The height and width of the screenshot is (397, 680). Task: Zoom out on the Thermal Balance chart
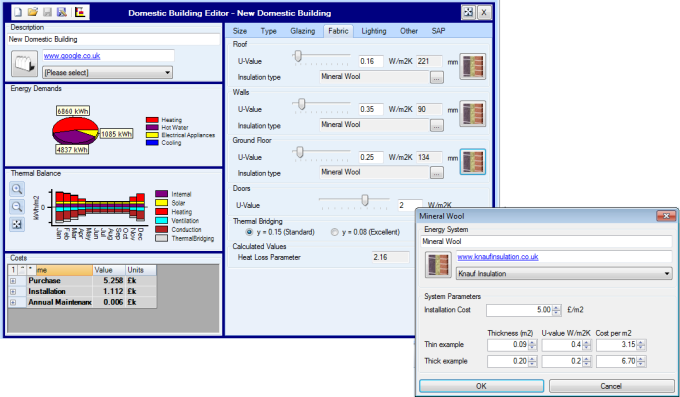pos(17,207)
